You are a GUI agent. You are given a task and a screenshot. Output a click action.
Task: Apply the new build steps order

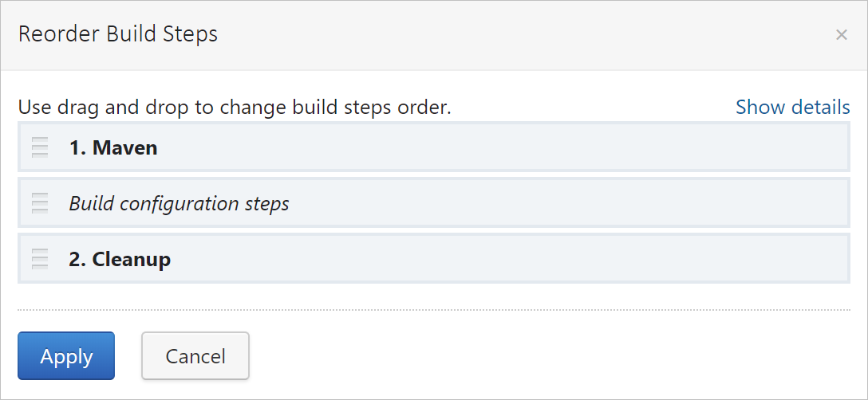[x=66, y=355]
